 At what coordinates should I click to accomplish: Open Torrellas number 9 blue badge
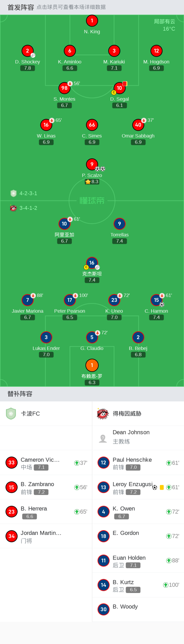pos(119,224)
